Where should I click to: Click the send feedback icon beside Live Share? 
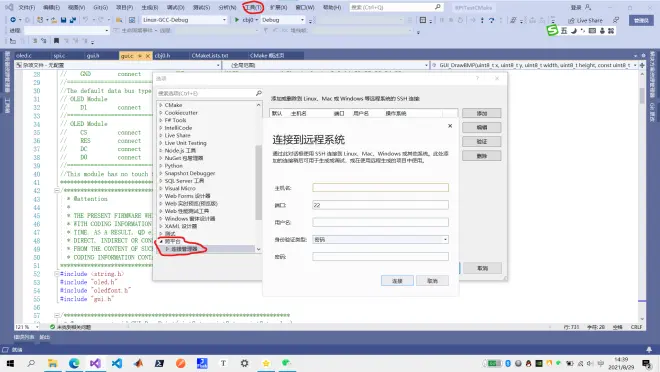(x=616, y=20)
